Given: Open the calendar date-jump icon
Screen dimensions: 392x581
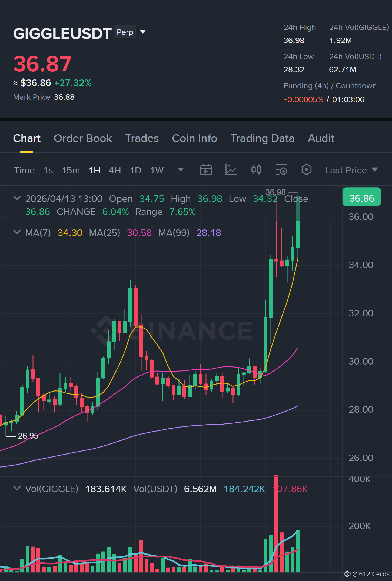Looking at the screenshot, I should tap(206, 170).
